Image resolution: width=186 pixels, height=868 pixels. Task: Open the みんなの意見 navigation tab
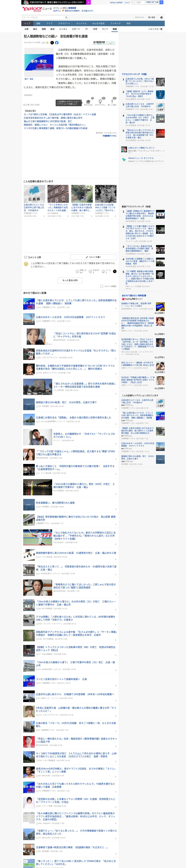pos(99,24)
